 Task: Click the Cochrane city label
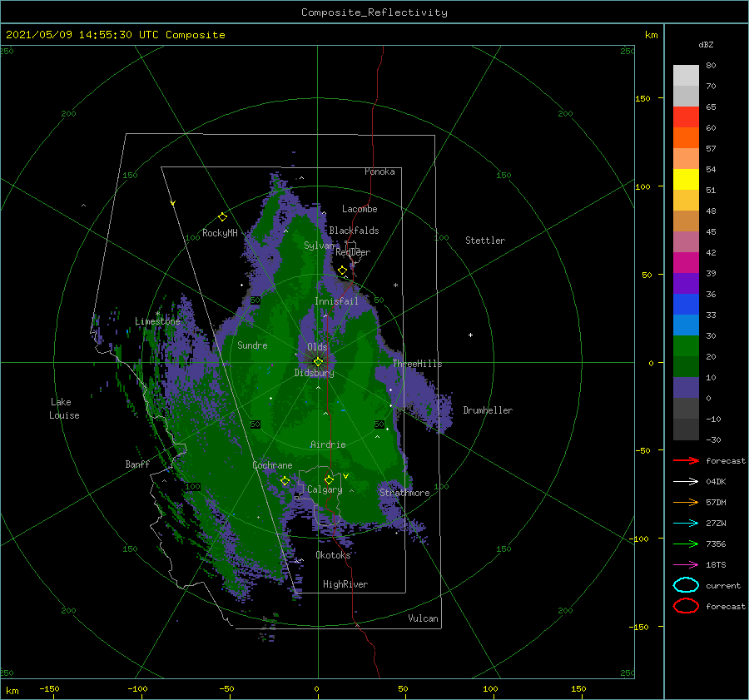coord(272,465)
